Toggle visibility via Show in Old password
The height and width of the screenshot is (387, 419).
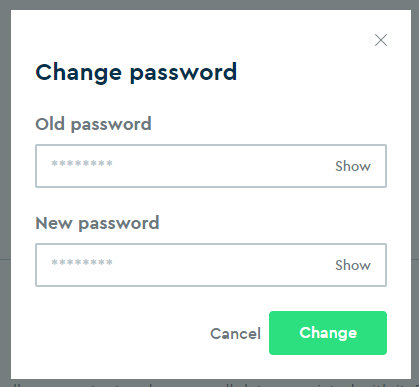[x=353, y=166]
